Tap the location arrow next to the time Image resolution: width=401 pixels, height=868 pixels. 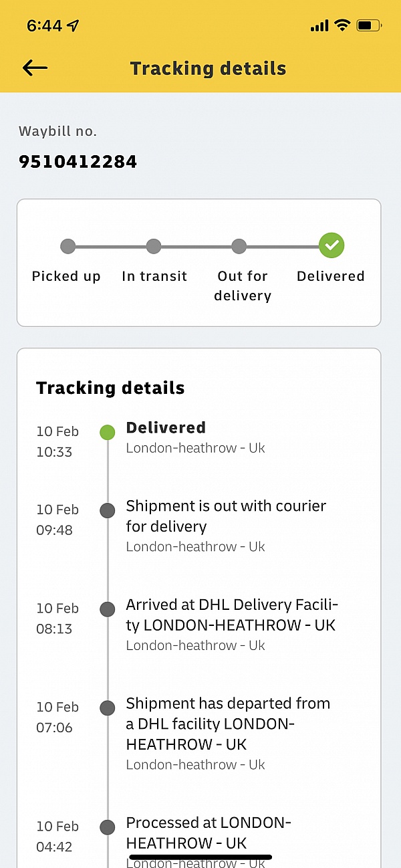click(73, 25)
